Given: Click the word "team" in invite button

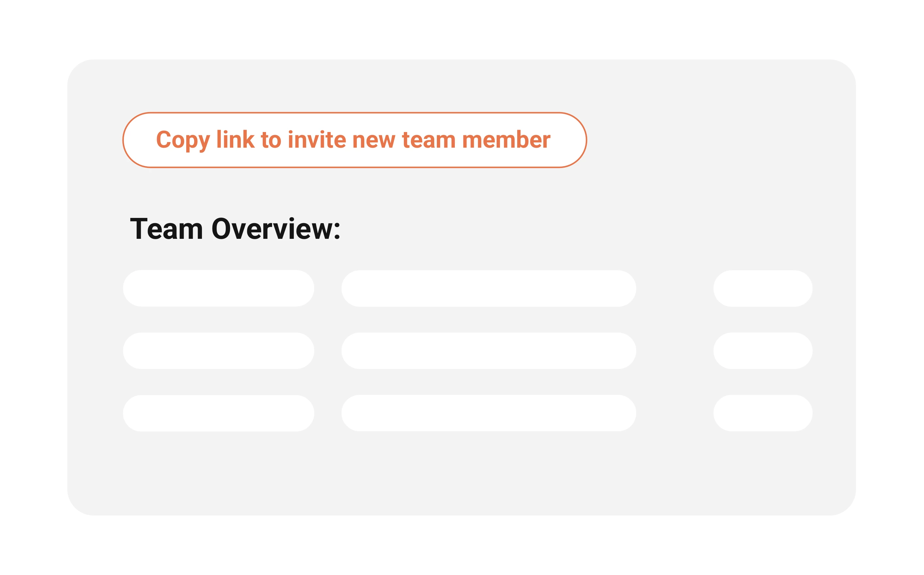Looking at the screenshot, I should click(429, 140).
